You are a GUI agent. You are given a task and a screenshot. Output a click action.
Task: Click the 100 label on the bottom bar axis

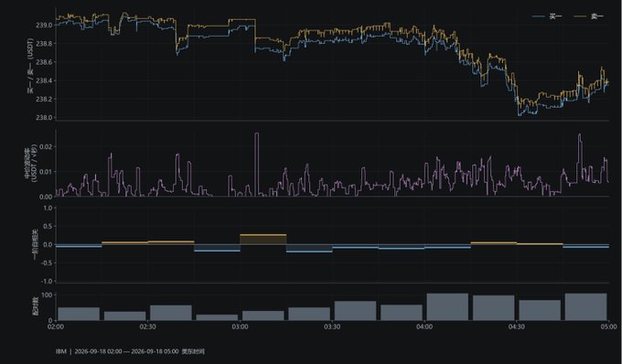point(47,295)
